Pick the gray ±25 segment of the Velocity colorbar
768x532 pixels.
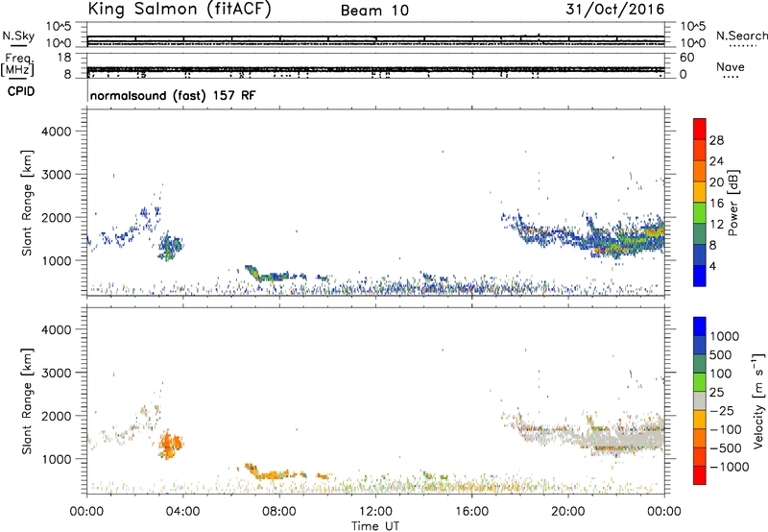(x=700, y=401)
